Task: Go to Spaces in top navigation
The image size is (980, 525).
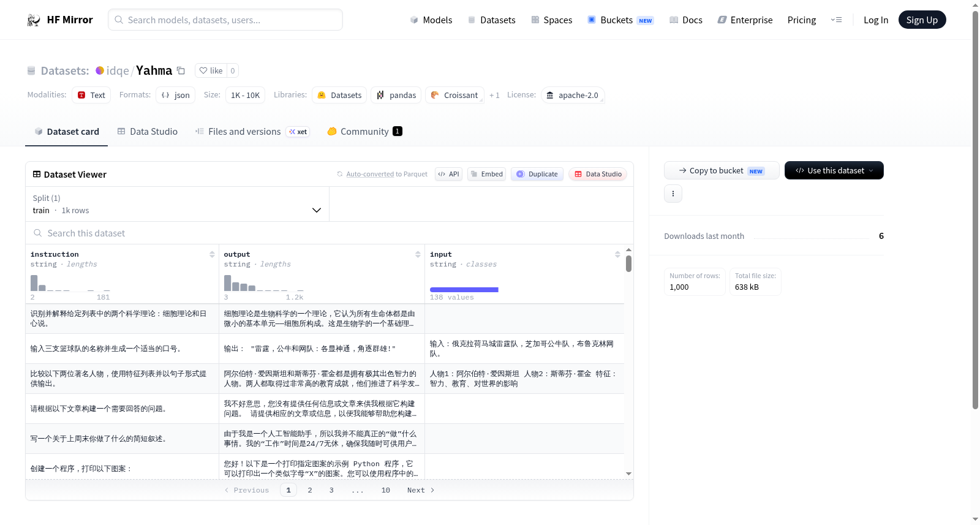Action: [x=552, y=20]
